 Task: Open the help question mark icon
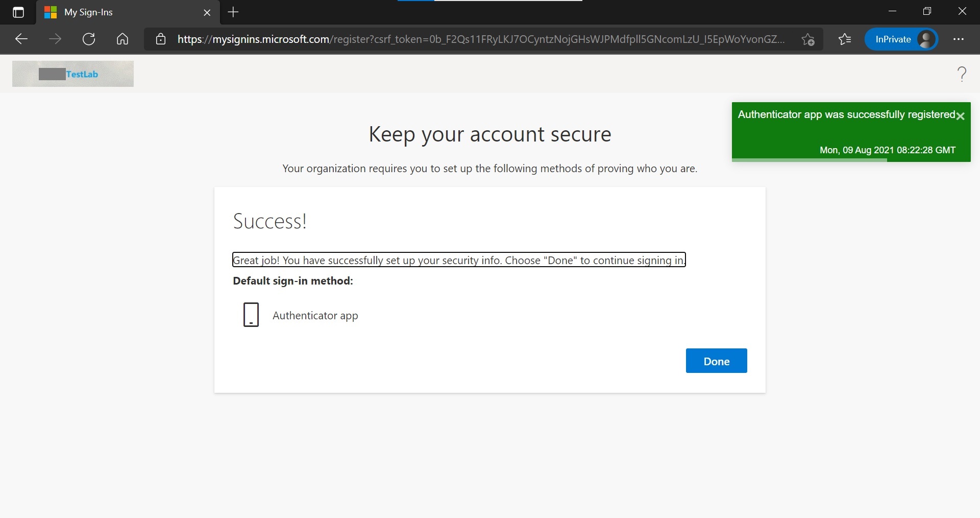coord(962,74)
